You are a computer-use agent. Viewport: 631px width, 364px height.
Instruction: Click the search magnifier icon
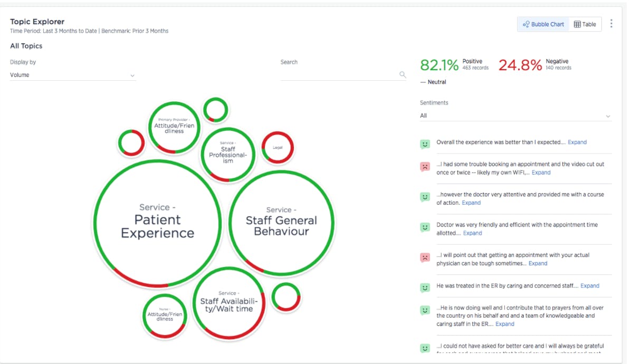pyautogui.click(x=403, y=75)
